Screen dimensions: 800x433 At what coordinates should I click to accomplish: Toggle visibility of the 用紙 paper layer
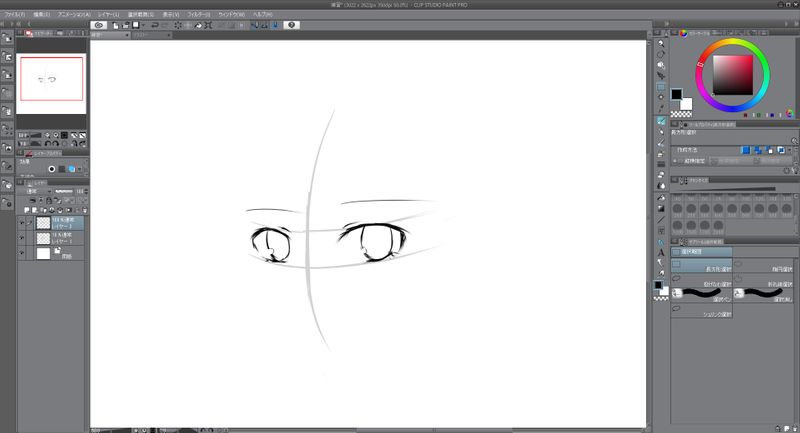(x=22, y=254)
